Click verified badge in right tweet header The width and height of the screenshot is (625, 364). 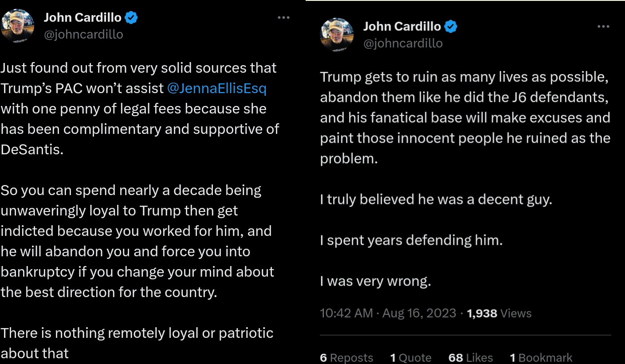pyautogui.click(x=451, y=27)
